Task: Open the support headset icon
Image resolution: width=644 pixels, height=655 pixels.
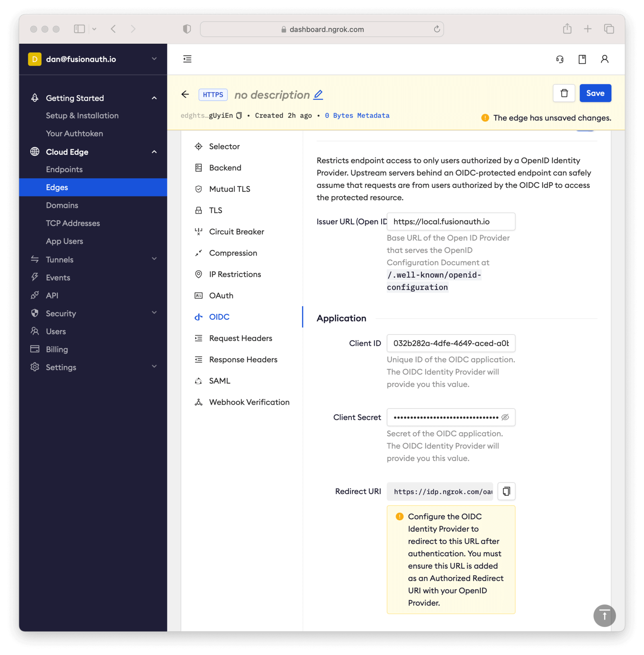Action: [560, 60]
